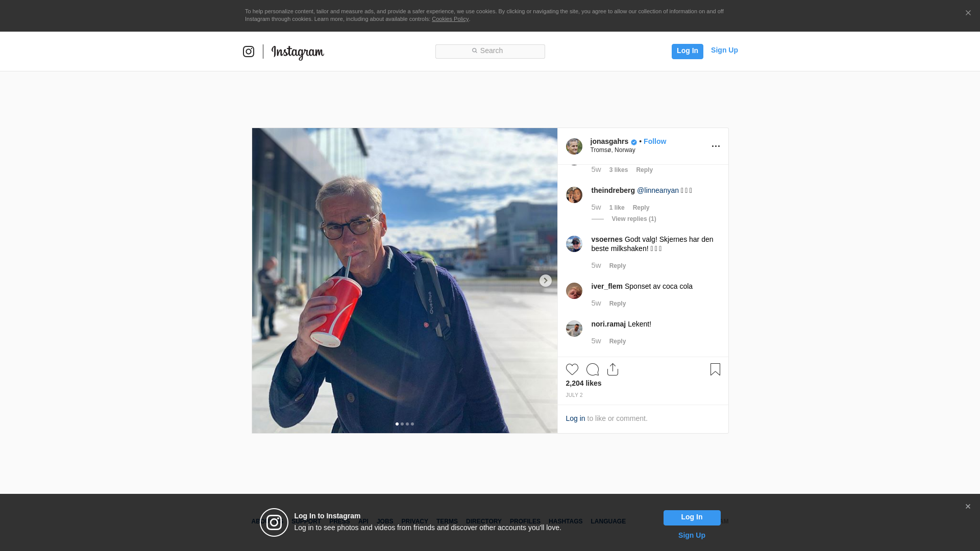Click the share post icon
The height and width of the screenshot is (551, 980).
pyautogui.click(x=612, y=369)
